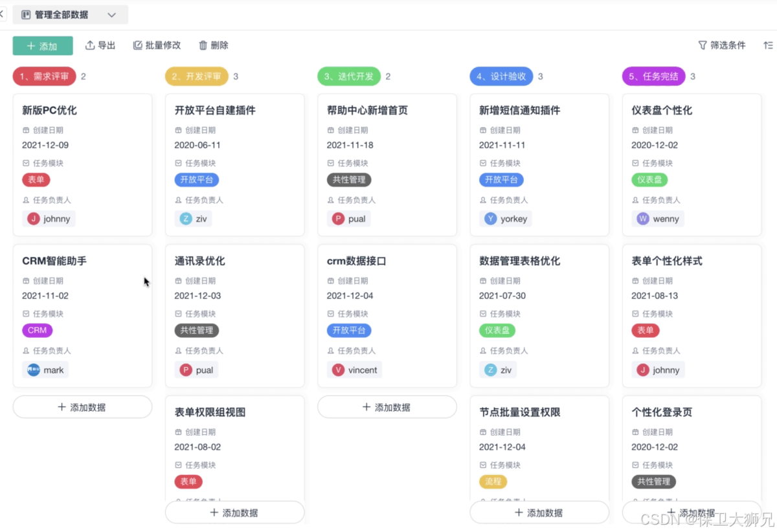This screenshot has width=777, height=532.
Task: Click the date 2021-12-09
Action: 45,145
